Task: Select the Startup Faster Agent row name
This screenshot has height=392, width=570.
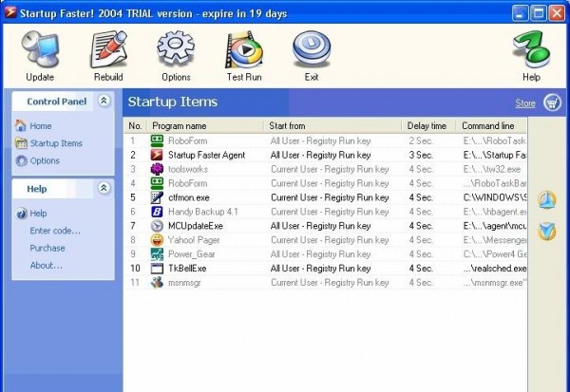Action: [206, 155]
